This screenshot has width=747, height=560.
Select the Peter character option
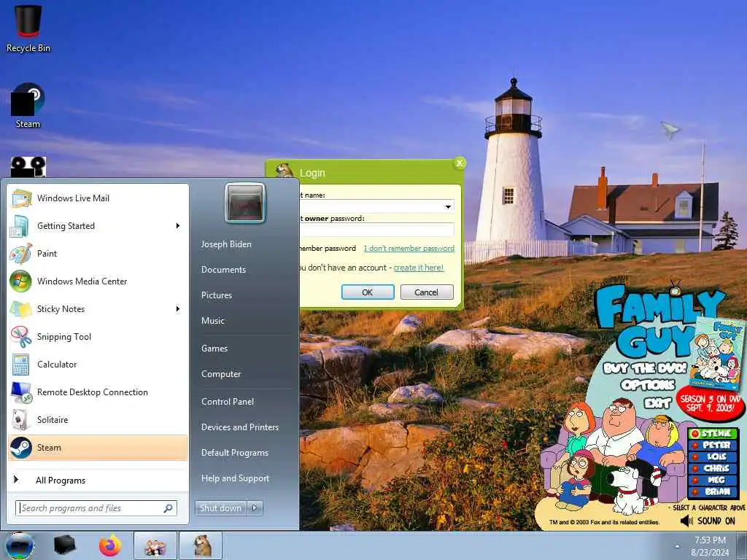(713, 446)
